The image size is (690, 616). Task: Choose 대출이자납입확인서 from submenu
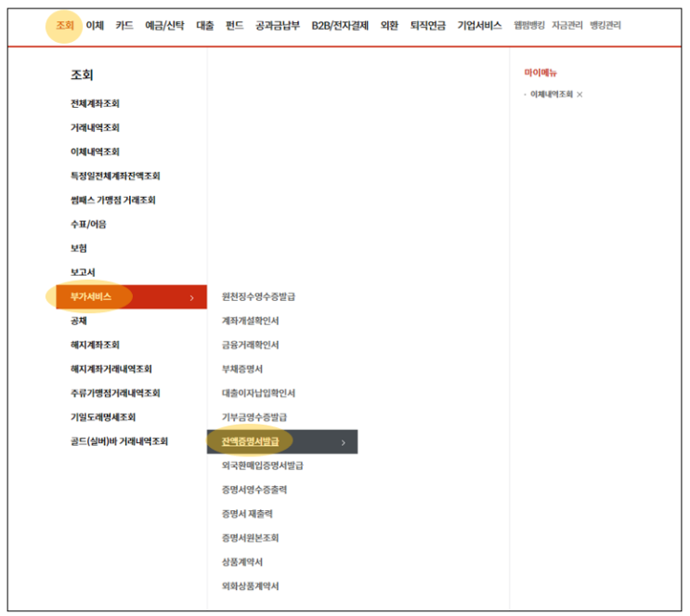tap(258, 393)
